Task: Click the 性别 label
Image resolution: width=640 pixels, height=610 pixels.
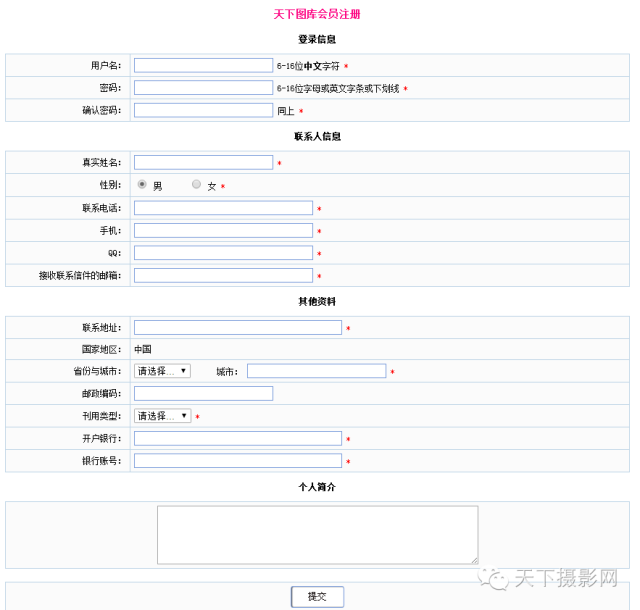Action: (110, 185)
